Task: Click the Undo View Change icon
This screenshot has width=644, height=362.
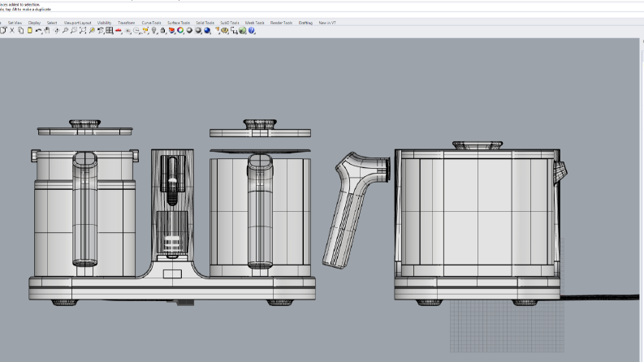Action: tap(101, 30)
